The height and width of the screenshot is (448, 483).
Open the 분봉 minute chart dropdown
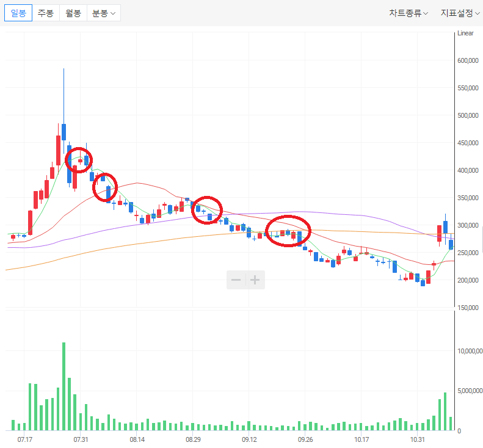[x=104, y=13]
